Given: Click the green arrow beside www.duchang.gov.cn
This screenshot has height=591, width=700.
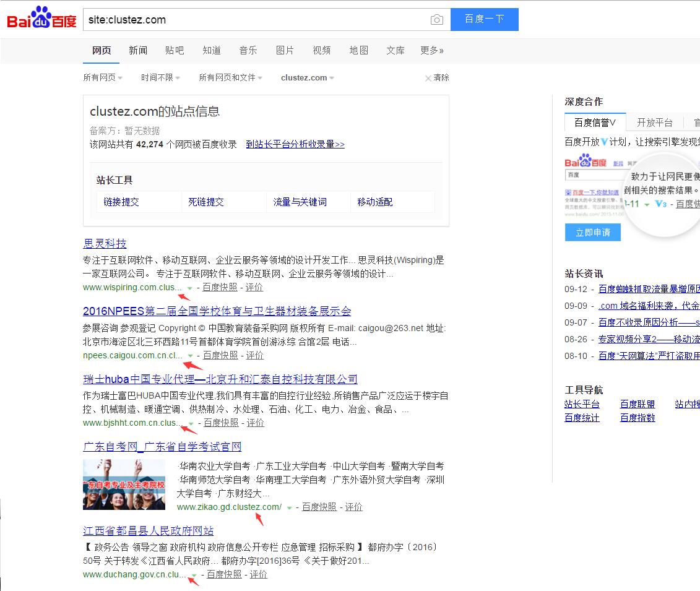Looking at the screenshot, I should (x=194, y=575).
